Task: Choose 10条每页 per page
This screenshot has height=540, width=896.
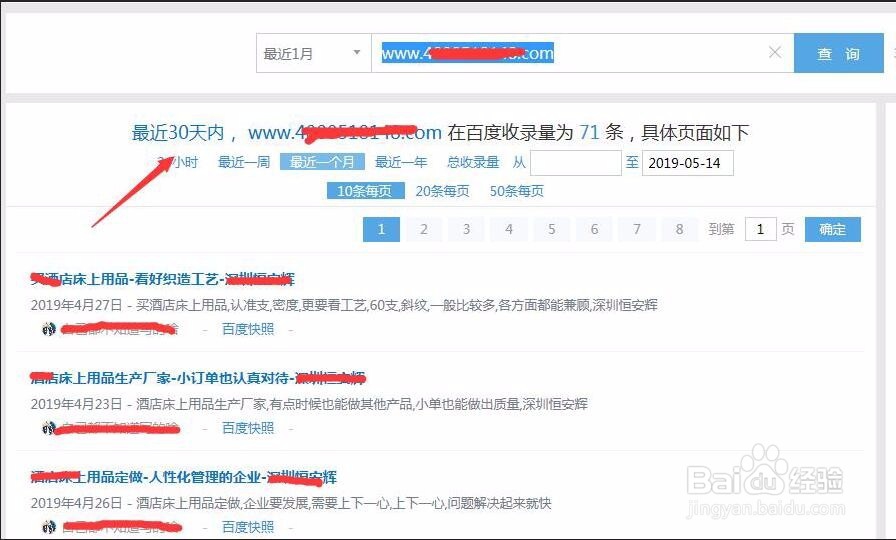Action: (x=365, y=191)
